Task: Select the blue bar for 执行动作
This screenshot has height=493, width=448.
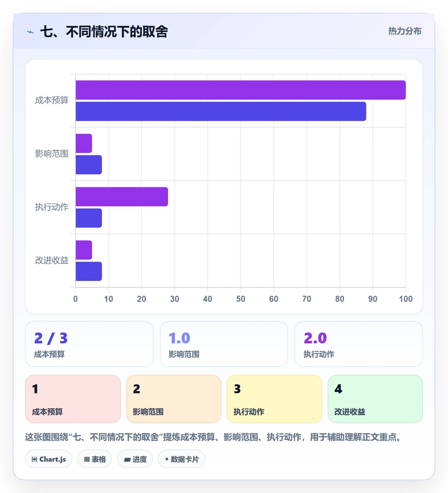Action: [x=89, y=218]
